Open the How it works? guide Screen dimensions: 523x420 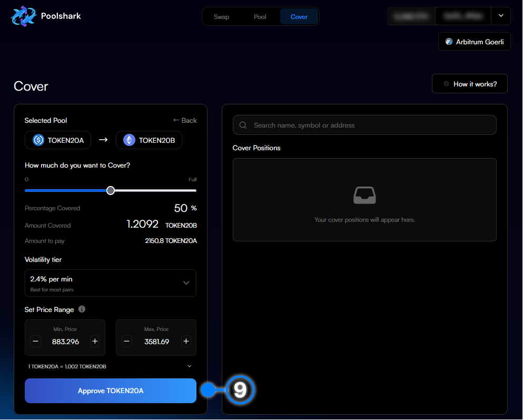(470, 84)
